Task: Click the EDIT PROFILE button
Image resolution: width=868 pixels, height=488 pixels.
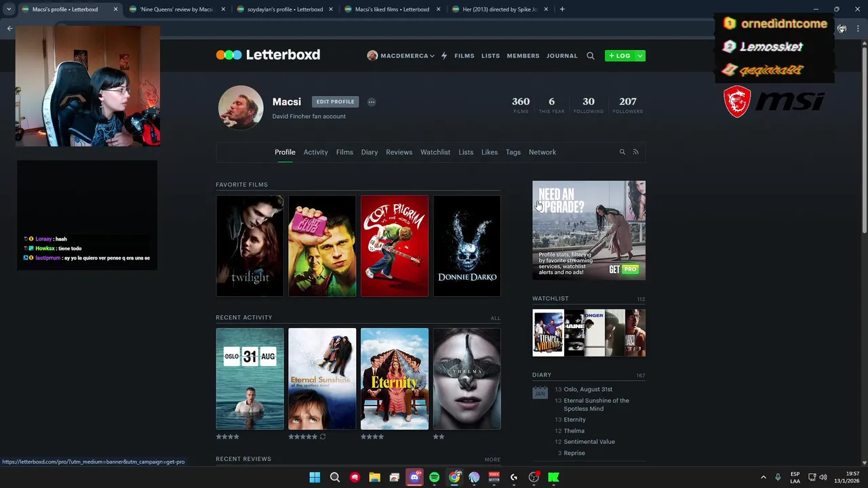Action: pyautogui.click(x=335, y=102)
